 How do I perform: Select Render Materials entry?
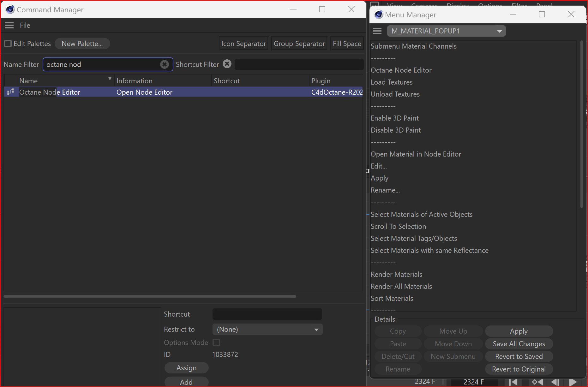pos(396,274)
